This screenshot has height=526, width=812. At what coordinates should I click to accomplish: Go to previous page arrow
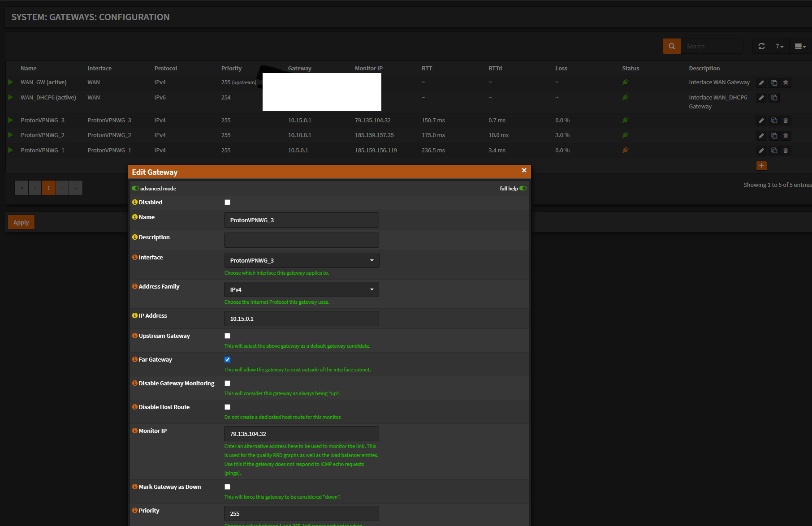tap(35, 188)
